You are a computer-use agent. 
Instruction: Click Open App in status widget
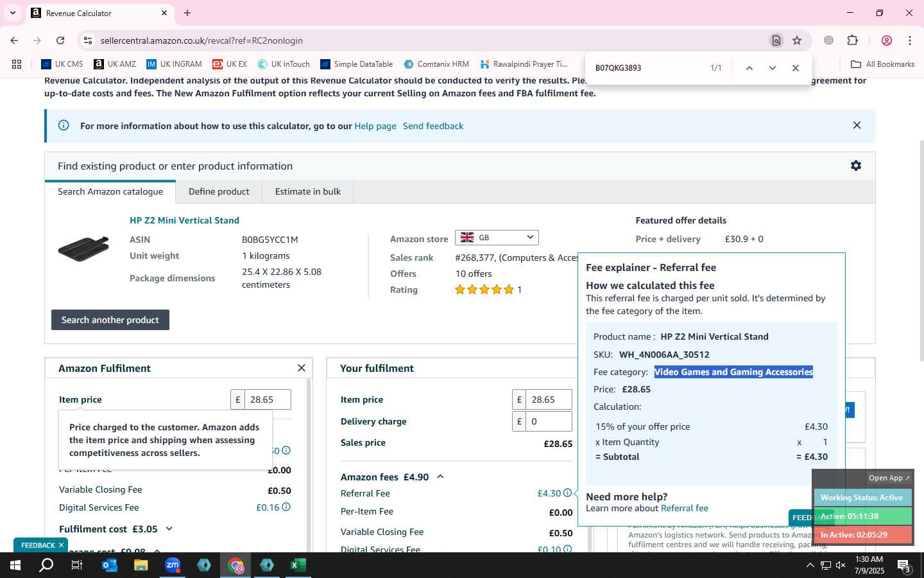pyautogui.click(x=889, y=478)
